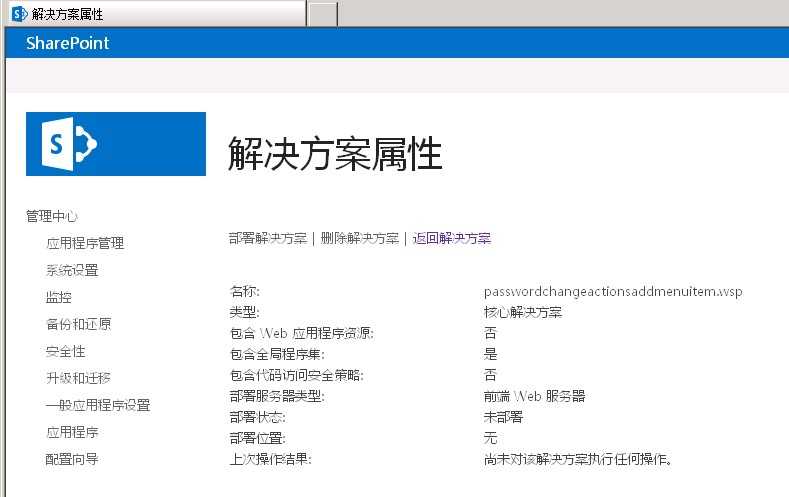Go to 备份和还原 section
Viewport: 789px width, 497px height.
pos(78,324)
